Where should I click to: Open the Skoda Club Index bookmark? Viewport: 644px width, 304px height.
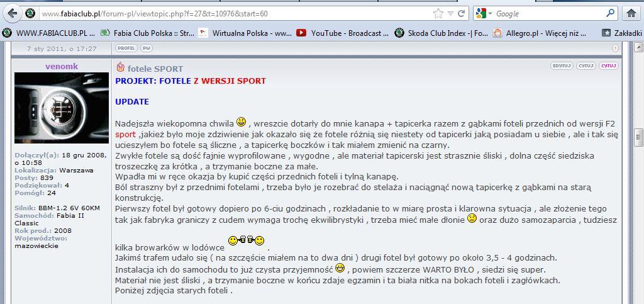click(441, 33)
